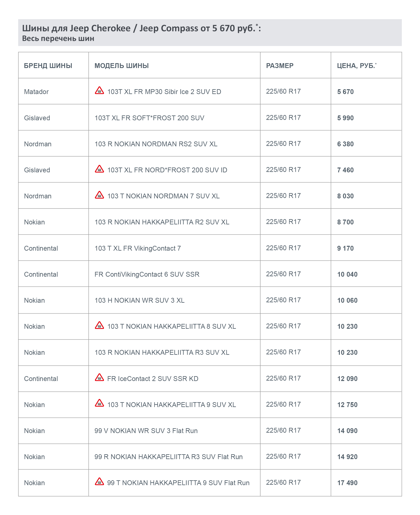This screenshot has width=420, height=515.
Task: Click studded icon beside HAKKAPELIITTA 8 SUV XL
Action: click(99, 326)
